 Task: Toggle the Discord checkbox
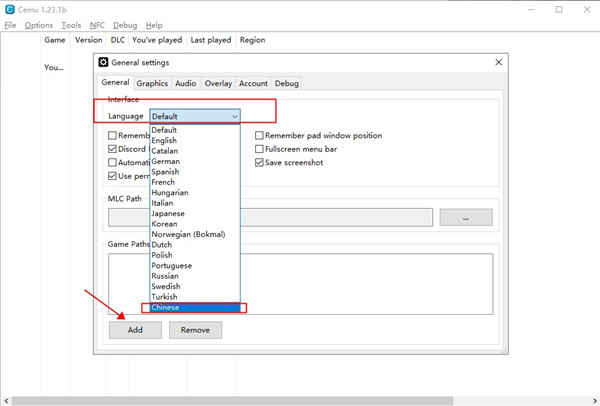112,149
